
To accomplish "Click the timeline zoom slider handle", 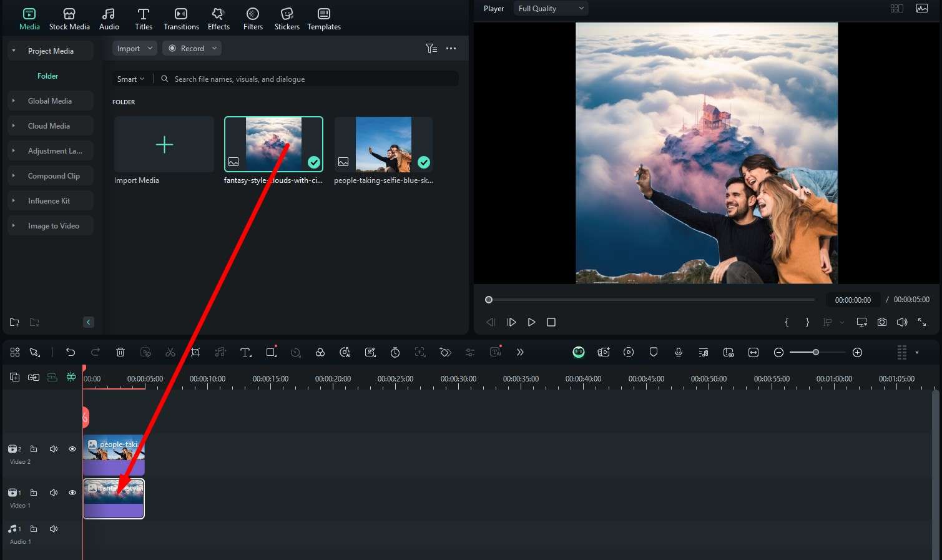I will (x=815, y=352).
